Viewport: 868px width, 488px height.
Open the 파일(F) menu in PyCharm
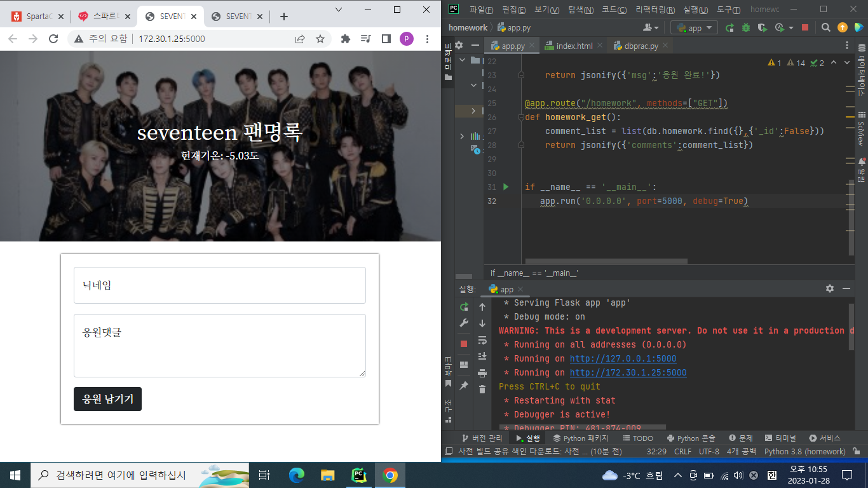(481, 10)
